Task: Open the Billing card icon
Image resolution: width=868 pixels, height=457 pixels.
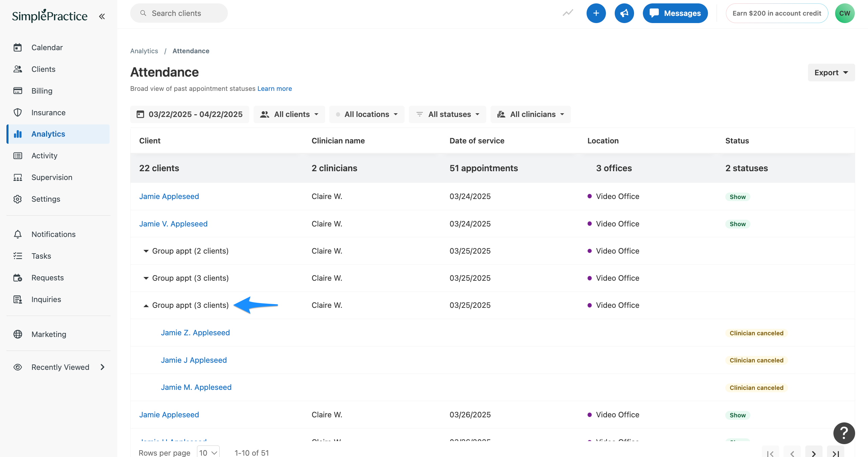Action: point(18,91)
